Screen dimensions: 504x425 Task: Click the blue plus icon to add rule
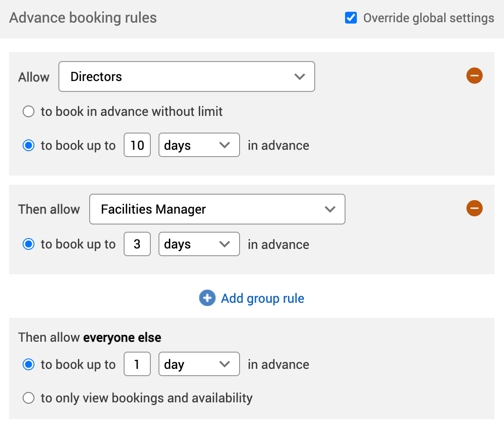207,298
